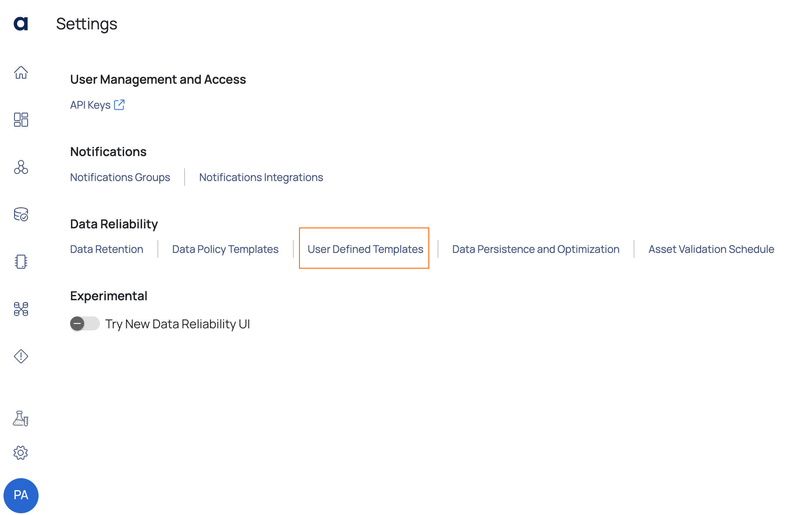Go to Notifications Groups
The image size is (812, 515).
tap(120, 178)
